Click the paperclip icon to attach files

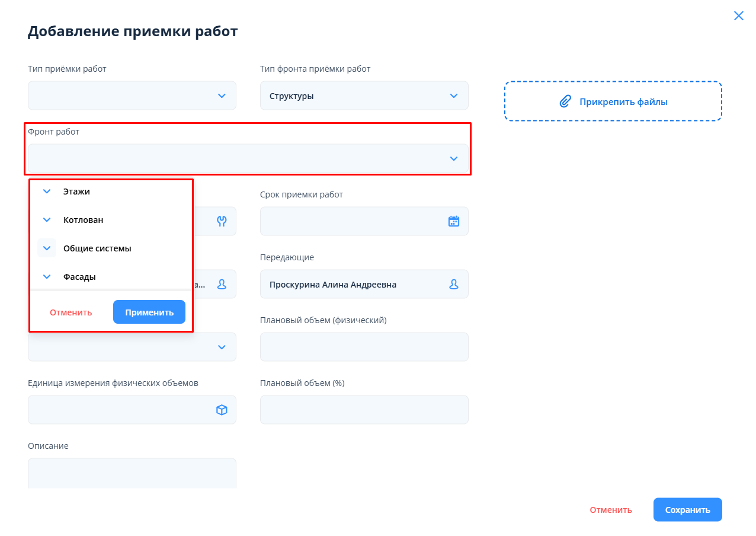tap(565, 101)
